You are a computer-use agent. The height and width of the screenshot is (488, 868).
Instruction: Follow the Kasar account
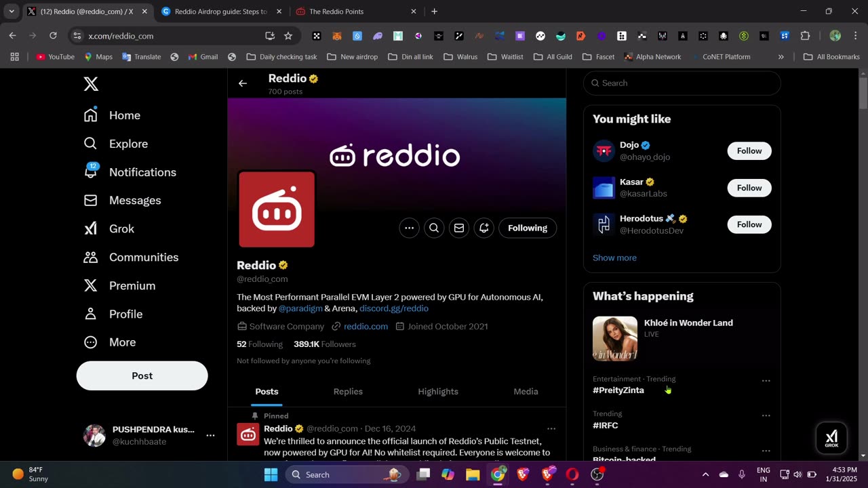(x=749, y=188)
